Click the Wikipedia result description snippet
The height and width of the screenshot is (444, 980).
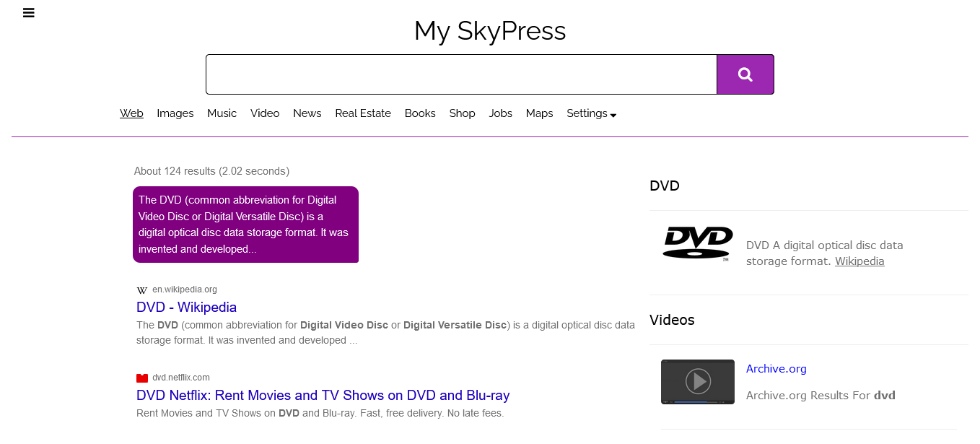(385, 333)
